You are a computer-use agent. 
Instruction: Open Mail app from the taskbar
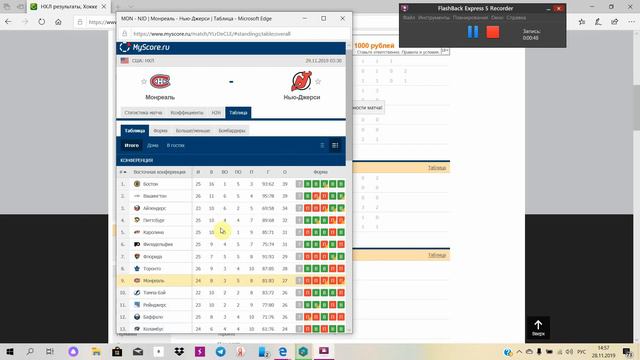point(138,351)
